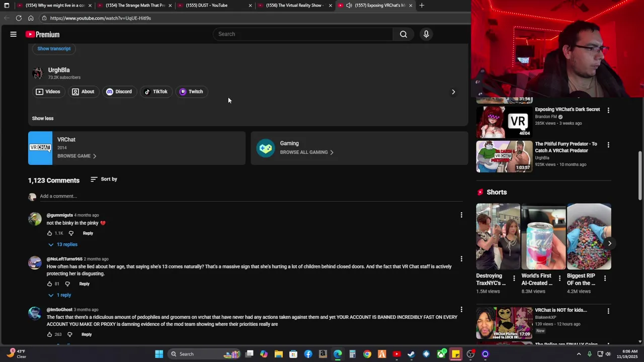Open File Explorer from the taskbar
The image size is (644, 362).
279,354
